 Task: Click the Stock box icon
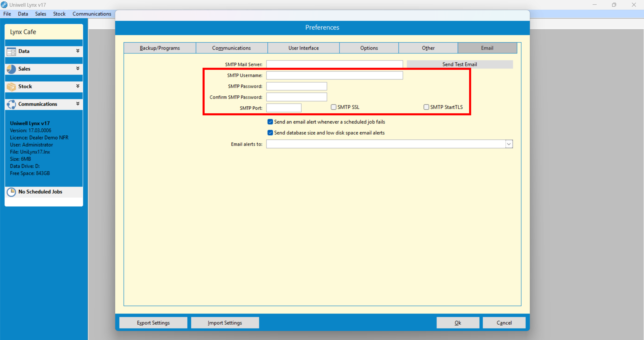(11, 87)
